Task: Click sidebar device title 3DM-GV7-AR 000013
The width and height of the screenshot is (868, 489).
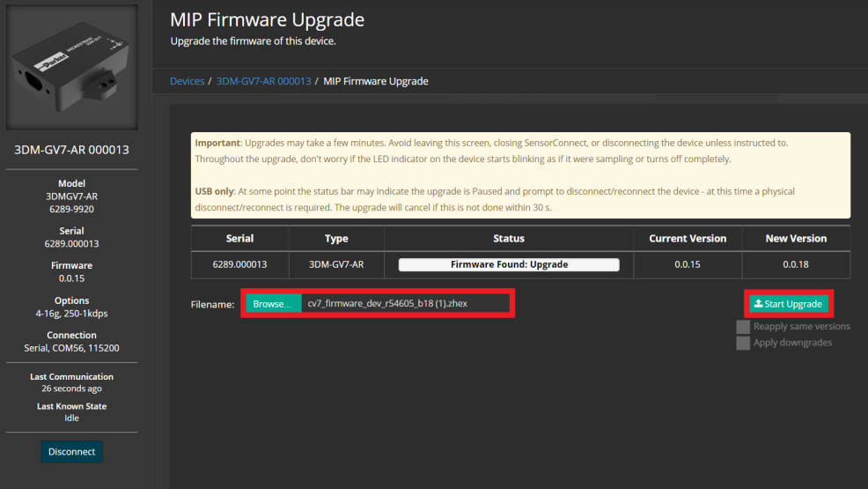Action: click(71, 150)
